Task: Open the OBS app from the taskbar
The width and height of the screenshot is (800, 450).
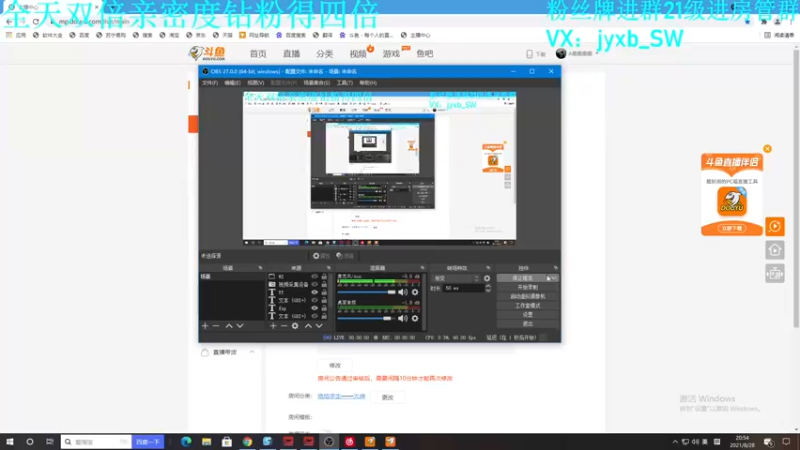Action: 329,441
